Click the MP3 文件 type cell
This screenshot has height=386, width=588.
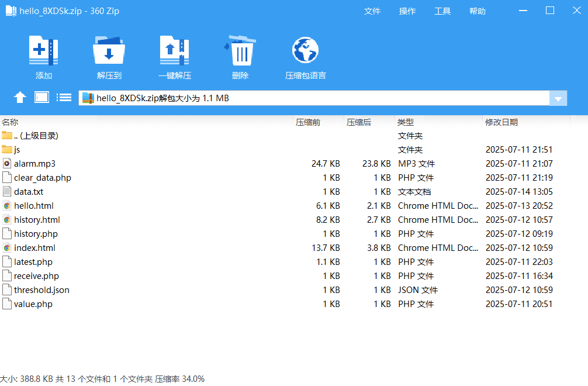[416, 164]
